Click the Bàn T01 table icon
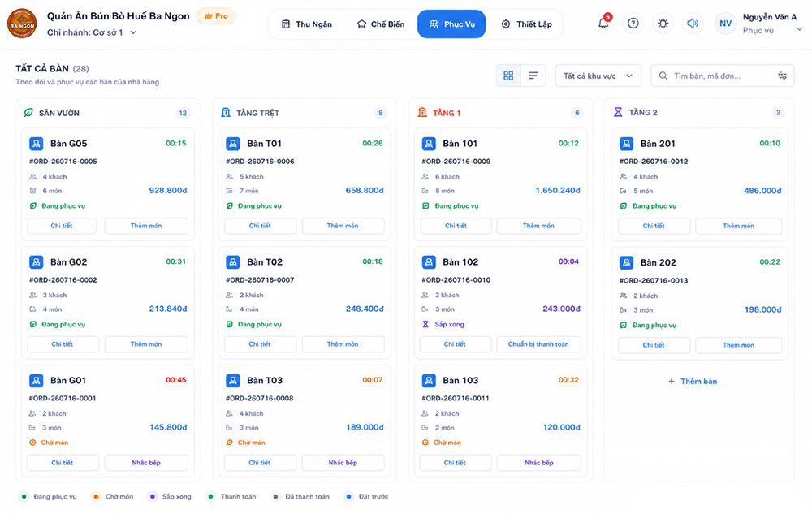Viewport: 812px width, 514px height. tap(233, 144)
